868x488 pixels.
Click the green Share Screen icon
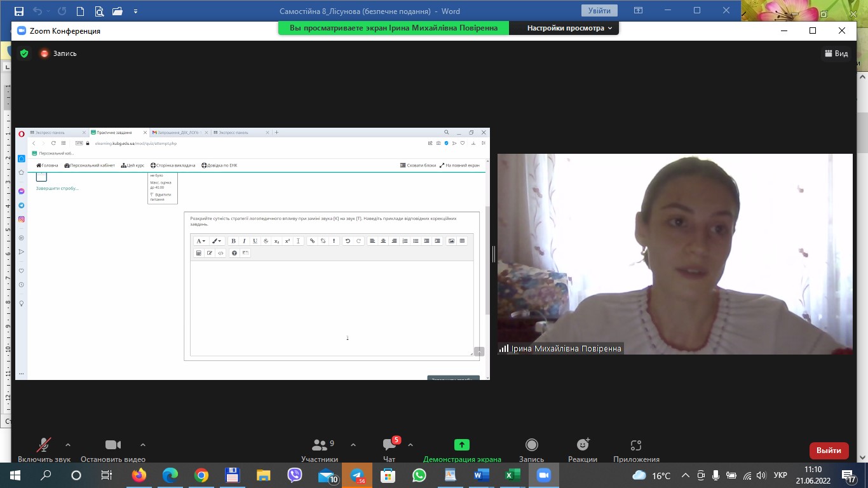tap(462, 445)
